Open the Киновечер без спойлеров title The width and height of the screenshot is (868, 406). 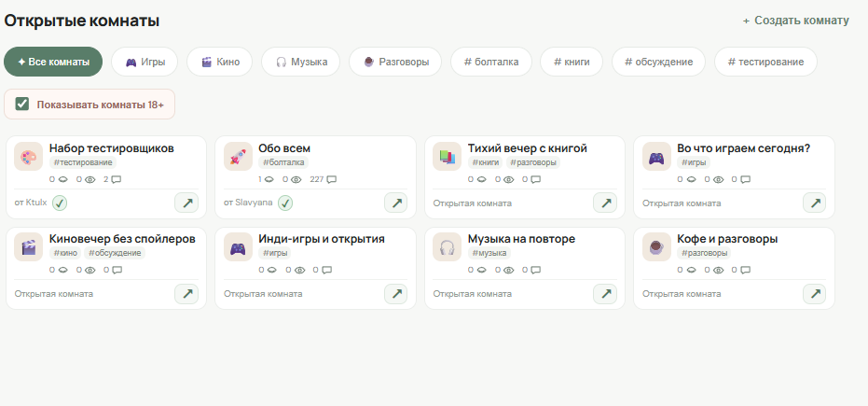[x=122, y=239]
